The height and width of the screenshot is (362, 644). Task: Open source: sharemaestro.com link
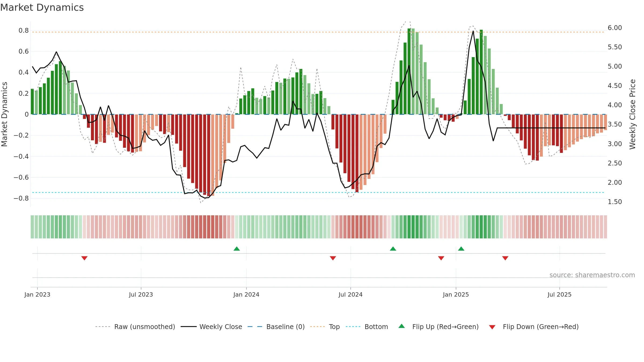click(592, 275)
